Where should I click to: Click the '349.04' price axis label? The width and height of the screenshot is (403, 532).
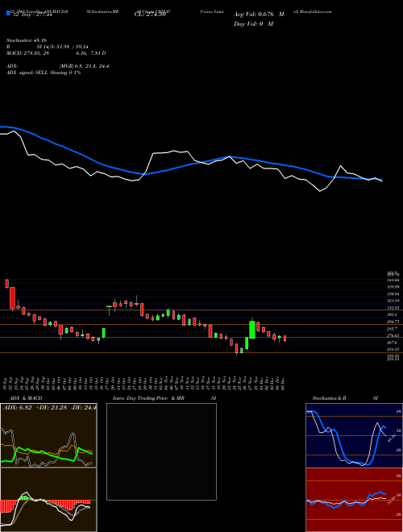point(393,281)
